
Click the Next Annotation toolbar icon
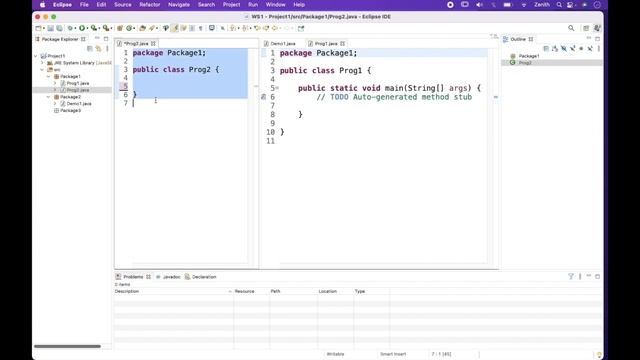click(x=233, y=28)
